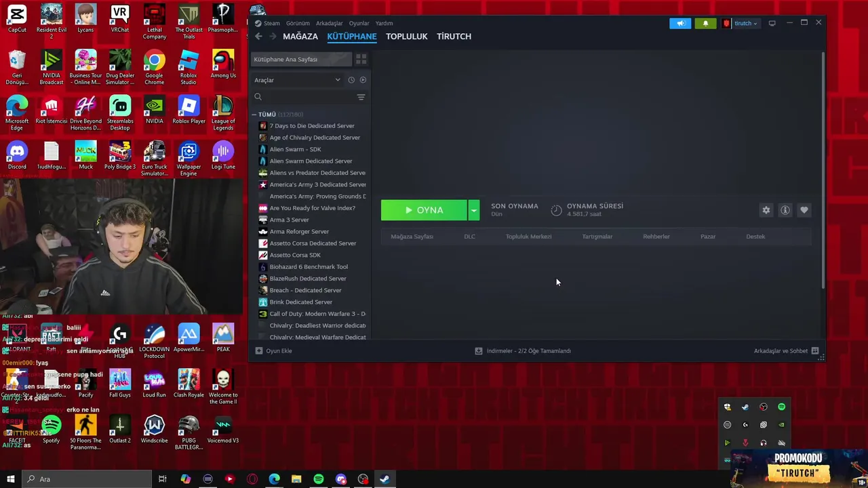Select 7 Days to Die Dedicated Server
868x488 pixels.
(312, 126)
